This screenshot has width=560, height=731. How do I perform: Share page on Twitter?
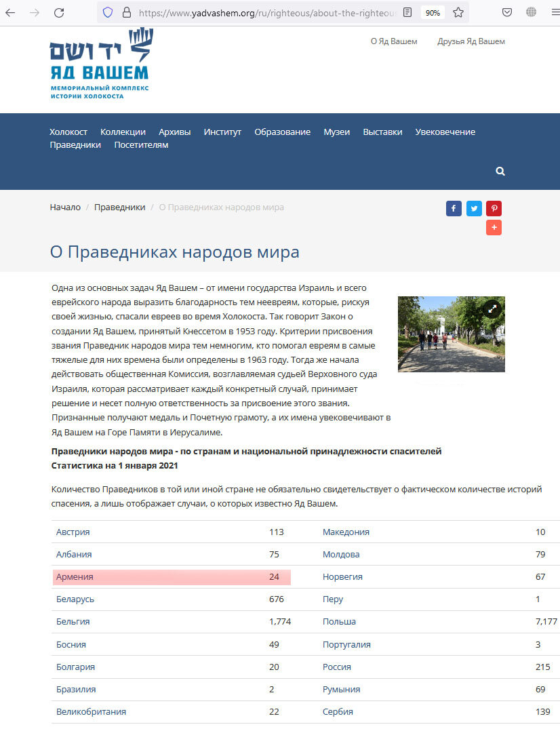click(x=474, y=208)
